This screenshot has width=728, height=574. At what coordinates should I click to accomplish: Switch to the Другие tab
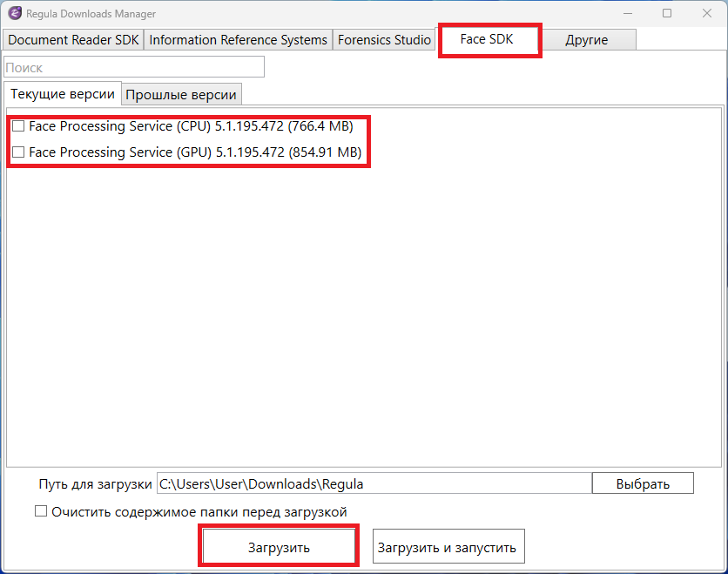(x=586, y=40)
